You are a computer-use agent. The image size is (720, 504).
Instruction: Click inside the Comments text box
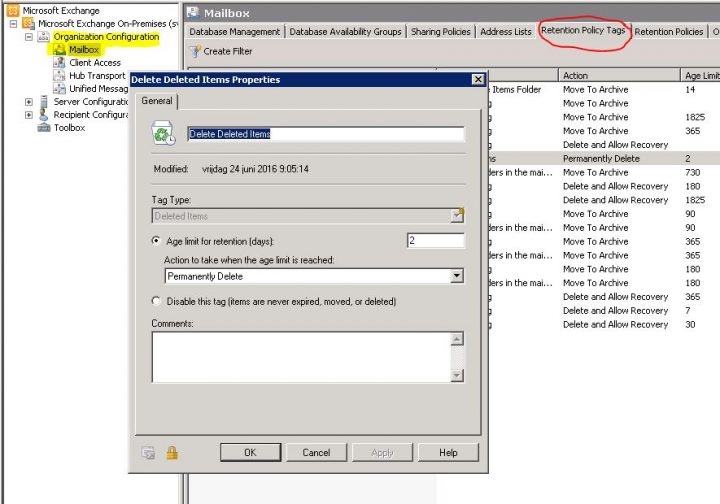(x=301, y=357)
